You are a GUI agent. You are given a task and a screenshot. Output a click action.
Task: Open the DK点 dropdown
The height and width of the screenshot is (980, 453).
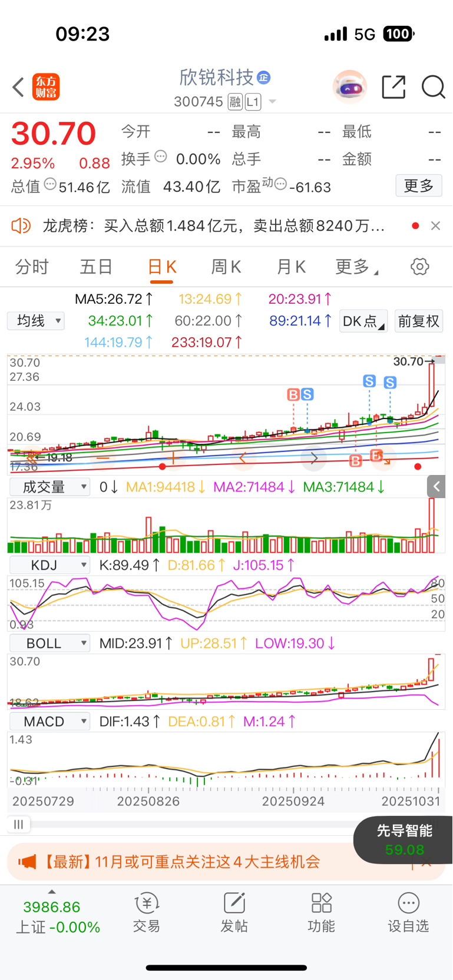[363, 321]
